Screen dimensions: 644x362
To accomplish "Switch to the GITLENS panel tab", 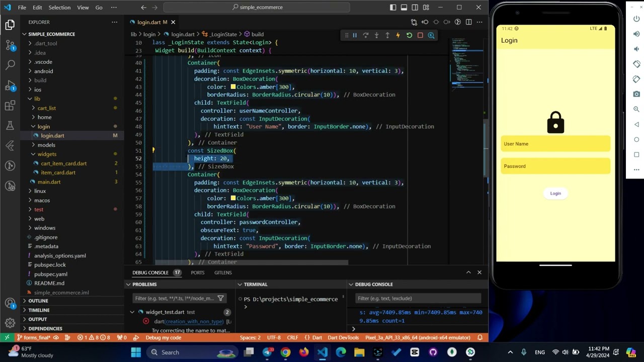I will (223, 273).
